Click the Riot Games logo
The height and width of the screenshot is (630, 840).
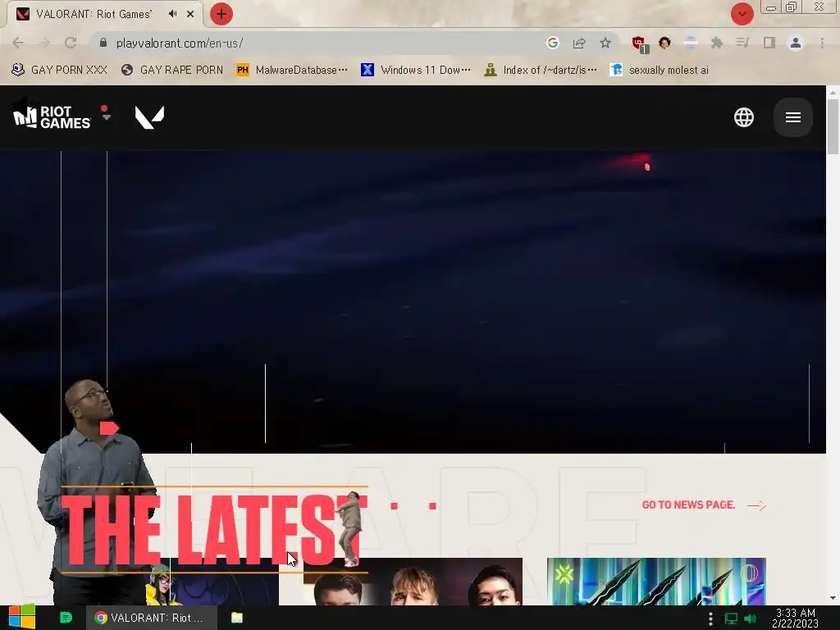click(x=52, y=116)
